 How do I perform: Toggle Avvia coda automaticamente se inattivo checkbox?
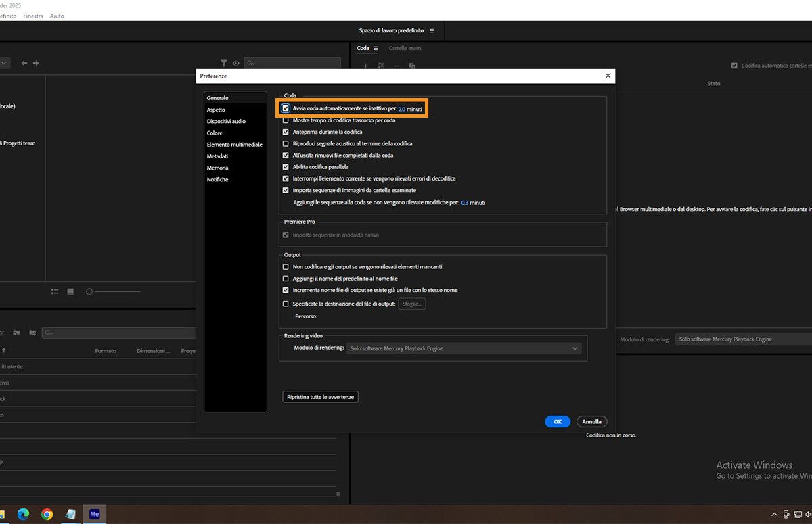click(286, 108)
